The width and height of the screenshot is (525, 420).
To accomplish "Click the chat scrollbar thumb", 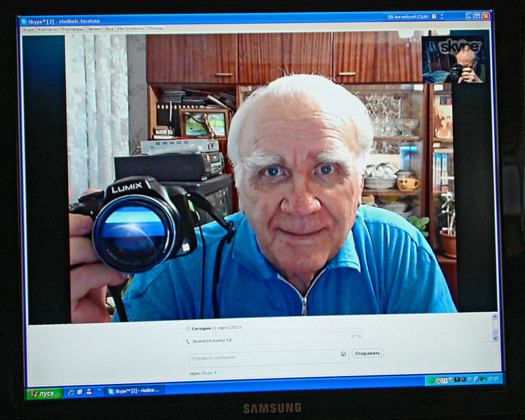I will click(495, 332).
